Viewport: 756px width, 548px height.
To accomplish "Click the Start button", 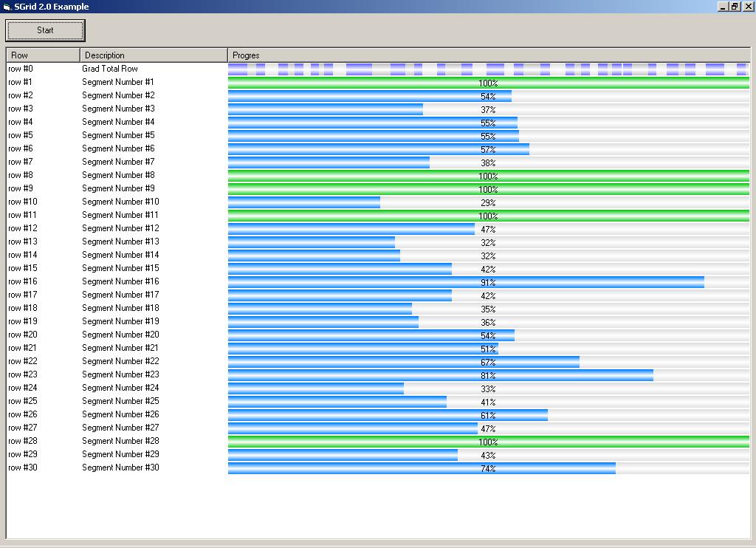I will click(46, 30).
